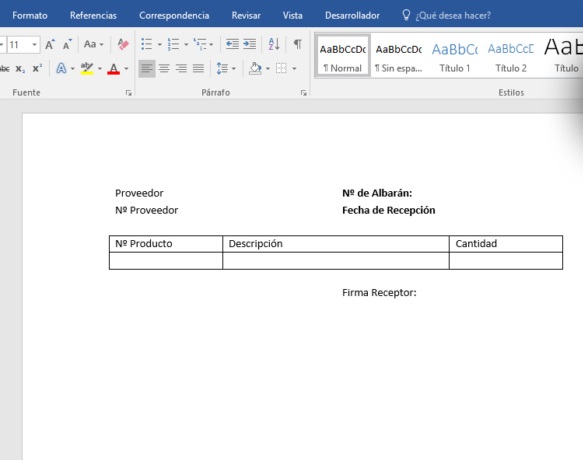The height and width of the screenshot is (460, 583).
Task: Click the bullet list icon
Action: (x=147, y=44)
